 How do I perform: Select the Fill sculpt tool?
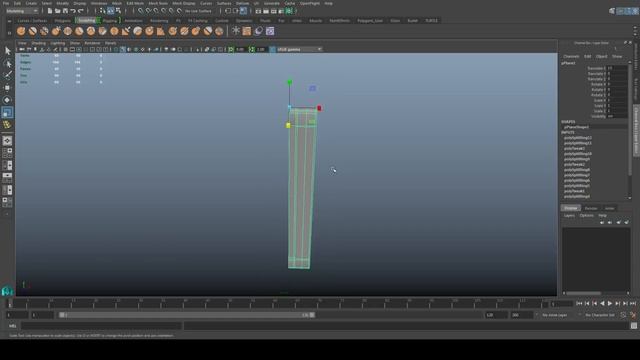tap(161, 31)
